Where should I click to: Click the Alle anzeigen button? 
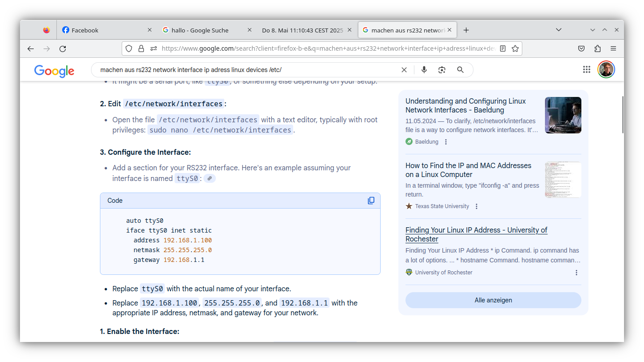coord(493,300)
